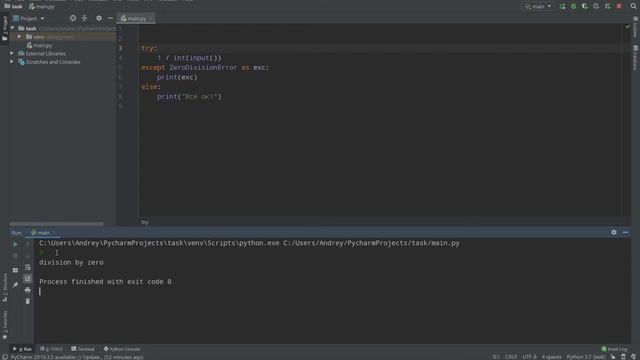Open Search Everywhere magnifier

633,6
